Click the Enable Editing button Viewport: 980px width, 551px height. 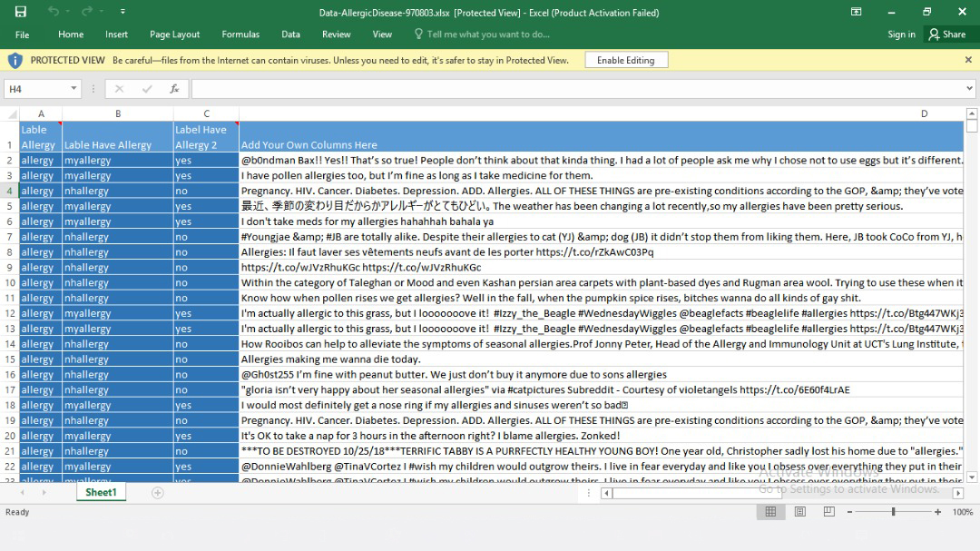pyautogui.click(x=626, y=60)
